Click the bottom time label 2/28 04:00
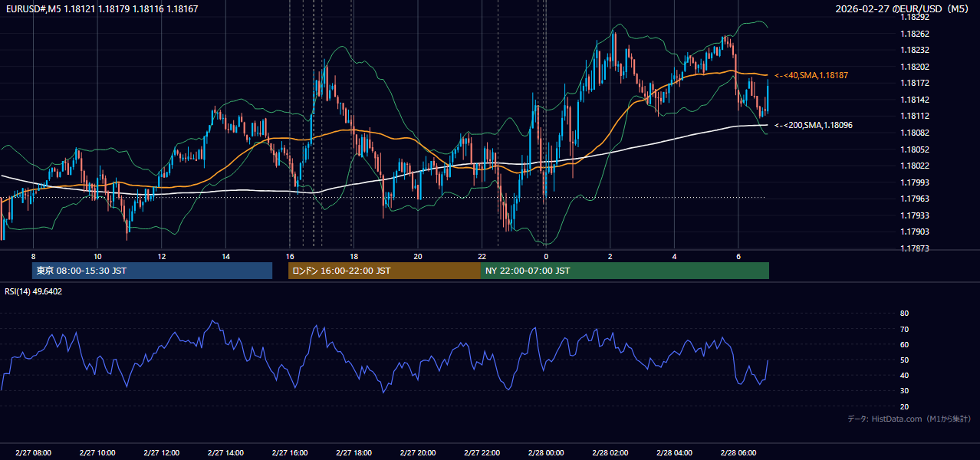The height and width of the screenshot is (460, 980). (x=674, y=453)
